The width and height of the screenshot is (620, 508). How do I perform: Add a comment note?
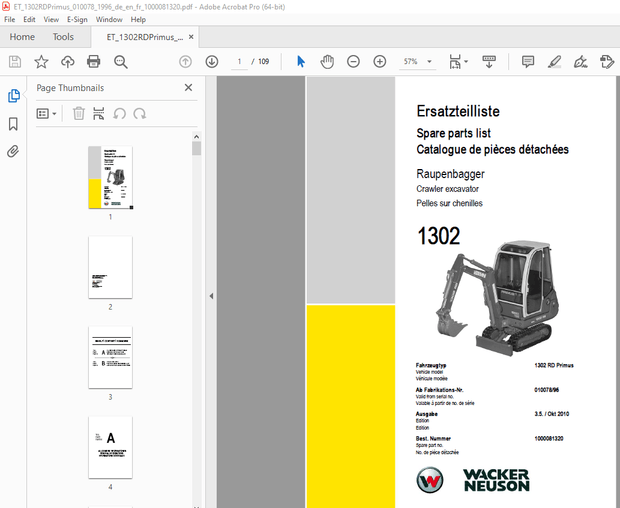(528, 62)
